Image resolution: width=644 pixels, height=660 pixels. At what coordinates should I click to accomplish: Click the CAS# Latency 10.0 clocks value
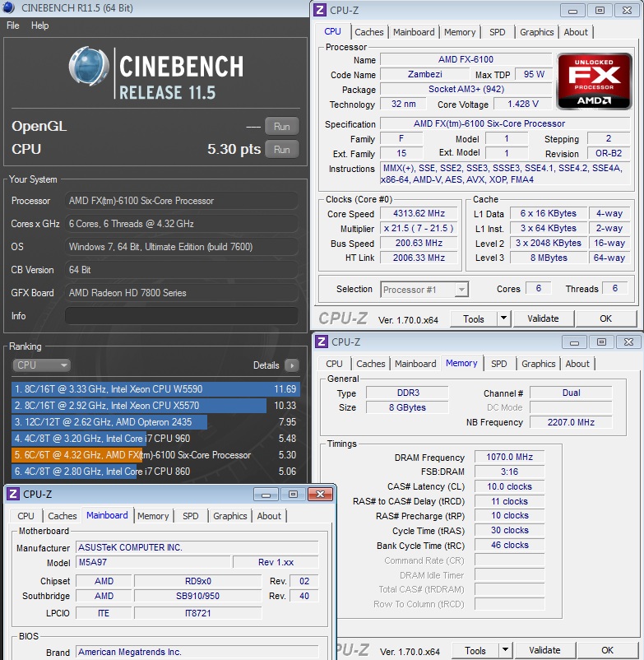509,486
